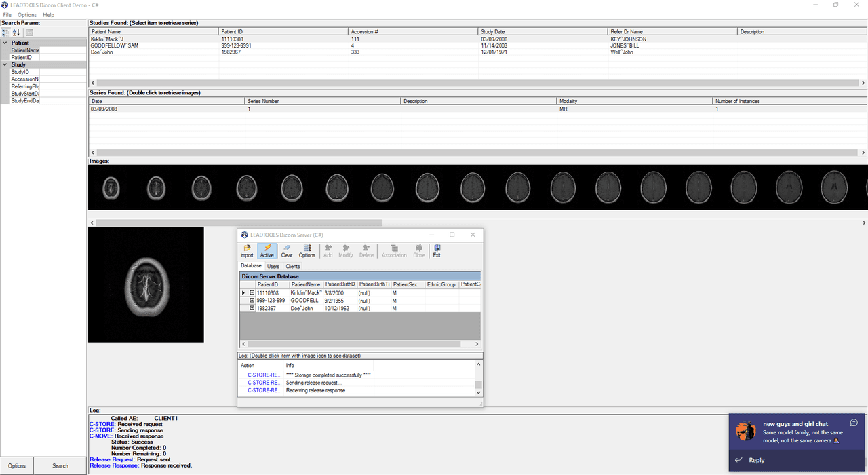Viewport: 868px width, 475px height.
Task: Select 'Sending release request' log entry
Action: [313, 383]
